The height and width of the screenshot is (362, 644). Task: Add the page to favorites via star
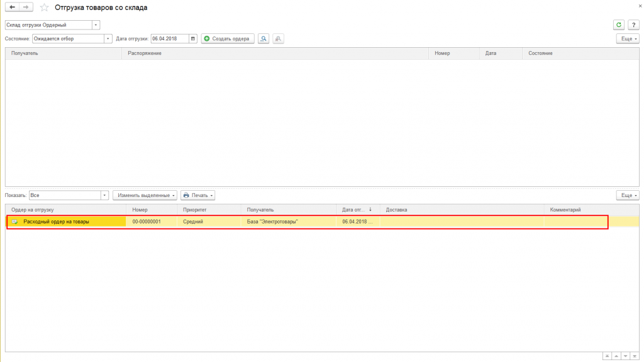pos(45,8)
